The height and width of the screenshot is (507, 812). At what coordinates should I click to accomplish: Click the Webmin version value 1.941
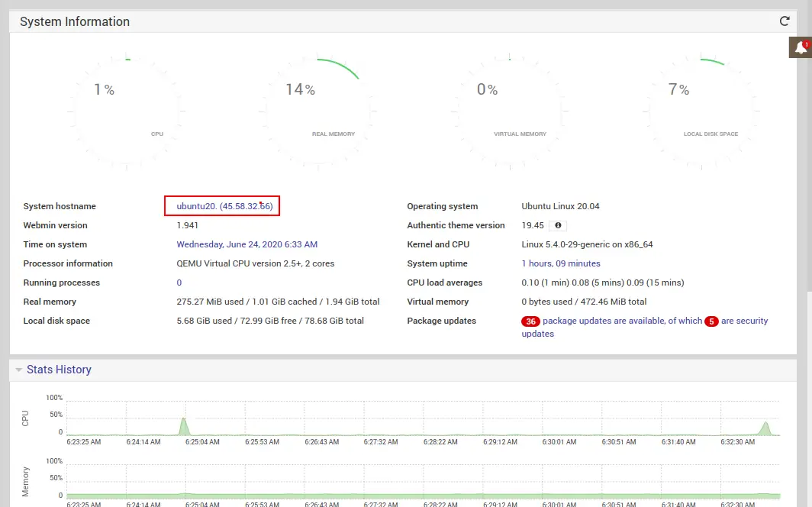(188, 225)
